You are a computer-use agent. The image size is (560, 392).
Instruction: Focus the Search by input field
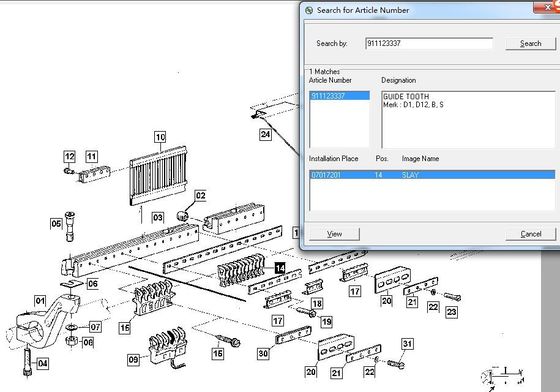(x=429, y=44)
